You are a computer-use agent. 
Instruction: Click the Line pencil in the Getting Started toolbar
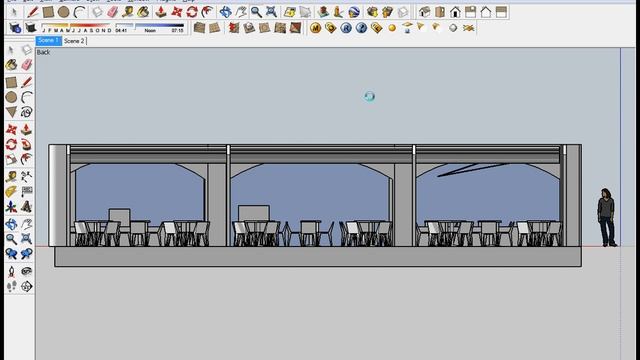(33, 12)
